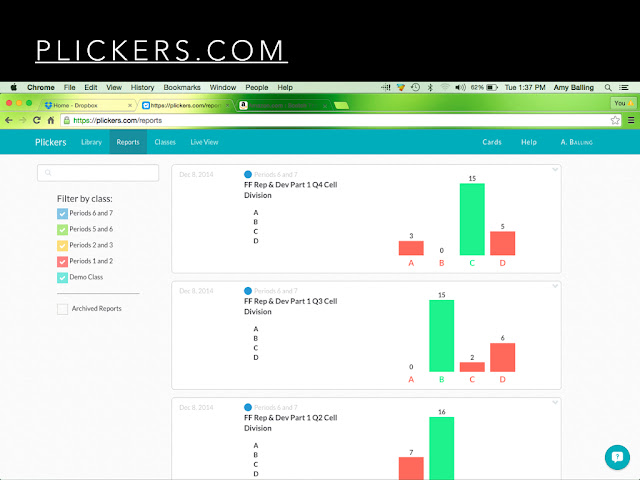Screen dimensions: 640x480
Task: Open the A. Balling account menu
Action: (x=576, y=142)
